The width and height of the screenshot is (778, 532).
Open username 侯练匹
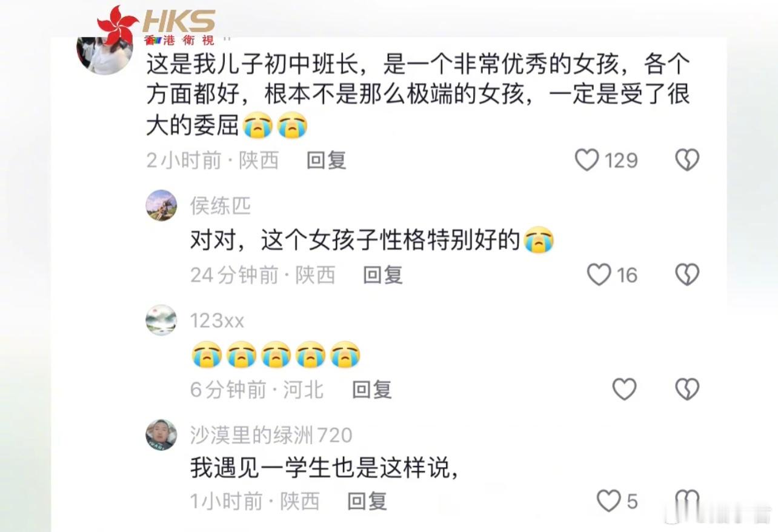point(221,206)
